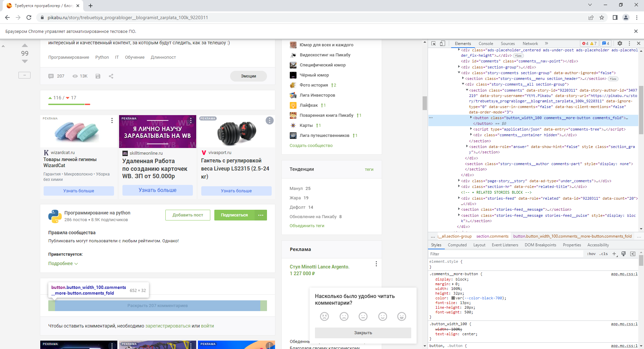Click the comments icon next to 207
The image size is (644, 349).
(x=51, y=76)
